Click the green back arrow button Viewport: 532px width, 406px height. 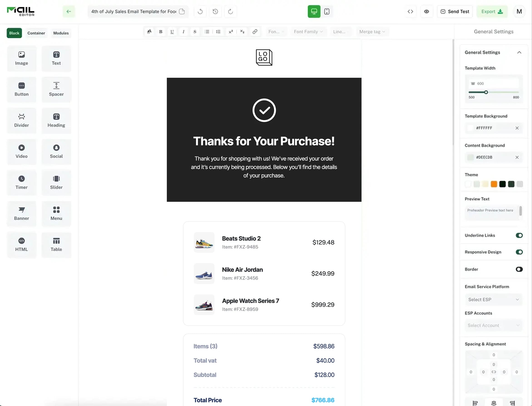coord(69,11)
